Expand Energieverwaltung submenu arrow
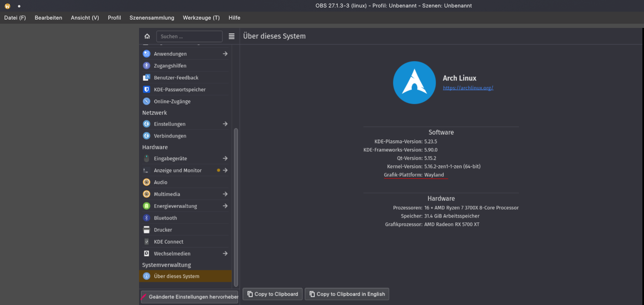The image size is (644, 305). point(225,206)
